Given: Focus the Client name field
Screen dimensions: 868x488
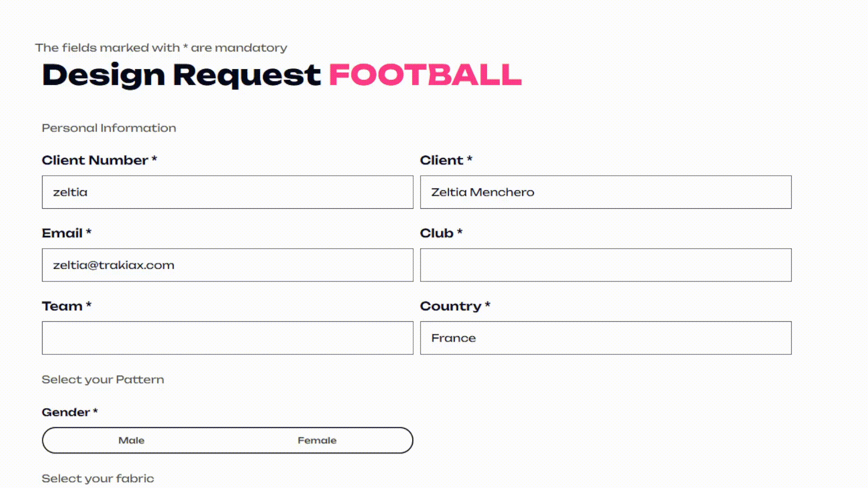Looking at the screenshot, I should 606,192.
